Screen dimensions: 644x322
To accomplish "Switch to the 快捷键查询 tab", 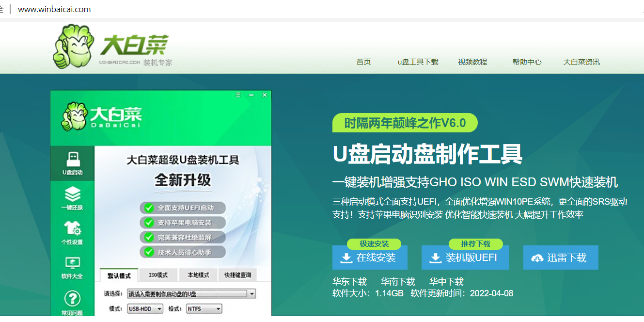I will click(x=237, y=275).
